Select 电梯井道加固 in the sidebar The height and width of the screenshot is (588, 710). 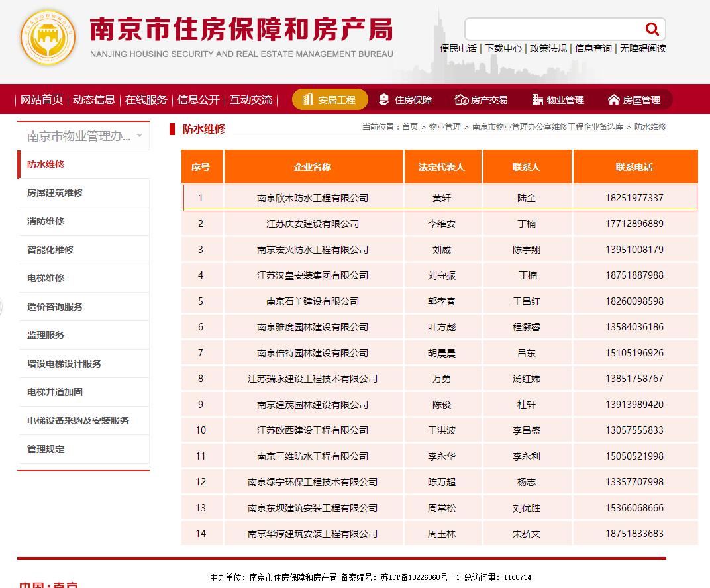83,393
